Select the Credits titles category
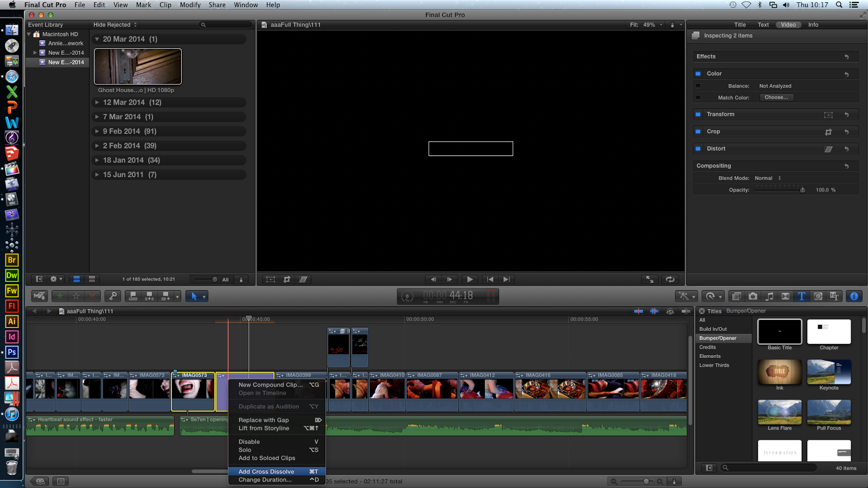 point(707,347)
